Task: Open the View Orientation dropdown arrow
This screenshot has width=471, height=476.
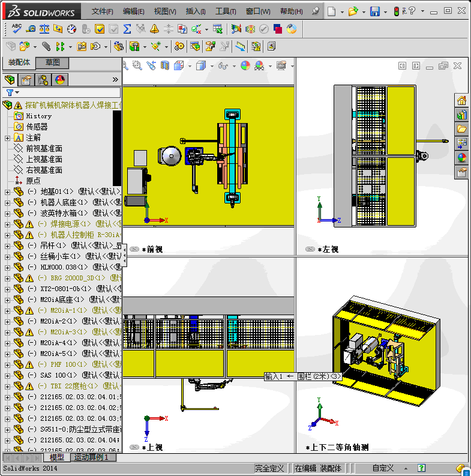Action: tap(190, 66)
